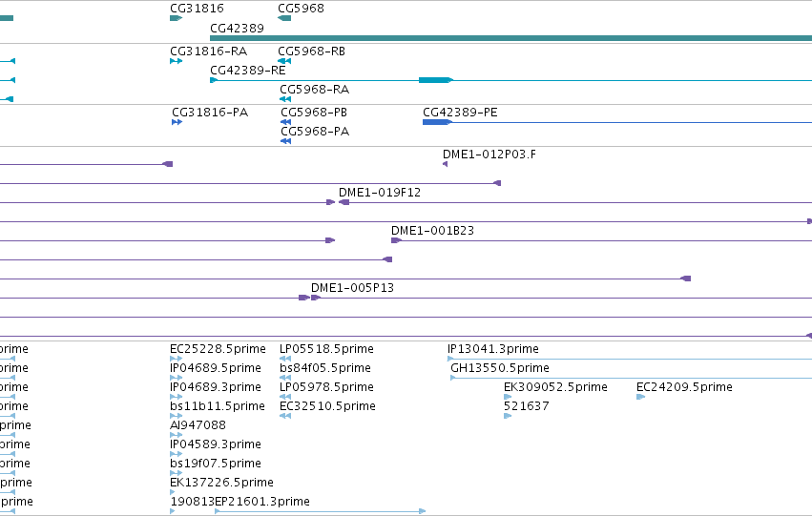812x516 pixels.
Task: Select the CG31816-PA protein label
Action: point(210,113)
